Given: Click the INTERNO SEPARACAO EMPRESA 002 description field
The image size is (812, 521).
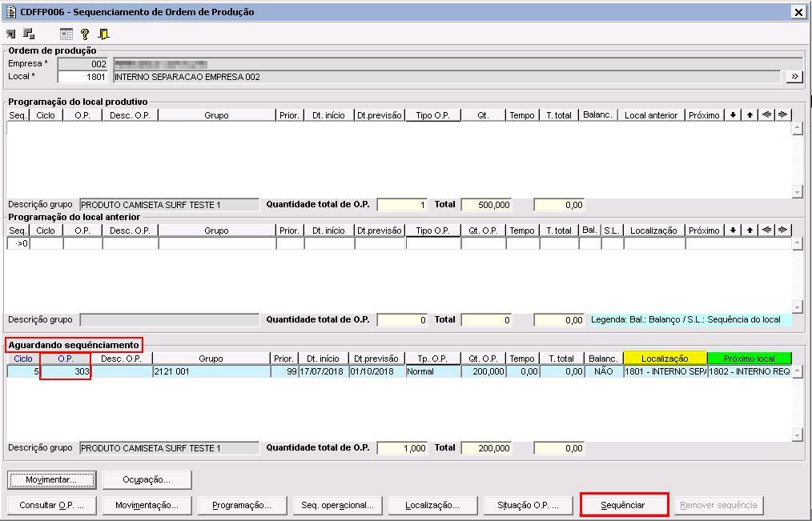Looking at the screenshot, I should pos(446,77).
